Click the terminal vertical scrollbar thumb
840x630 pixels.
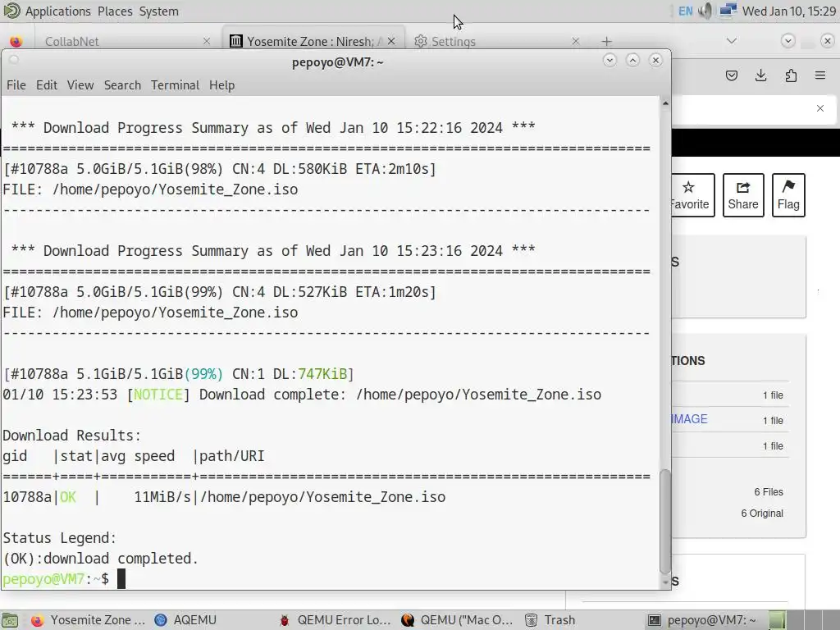(x=665, y=521)
